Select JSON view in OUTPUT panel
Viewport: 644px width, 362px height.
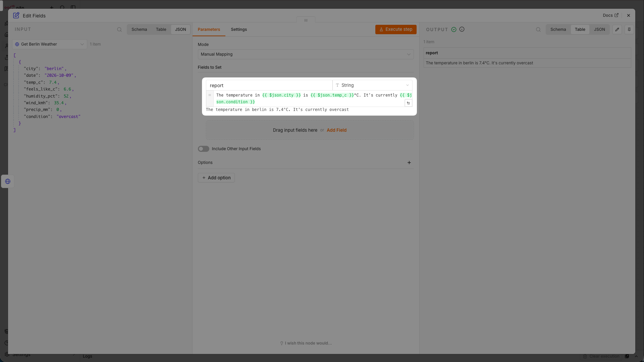[599, 29]
